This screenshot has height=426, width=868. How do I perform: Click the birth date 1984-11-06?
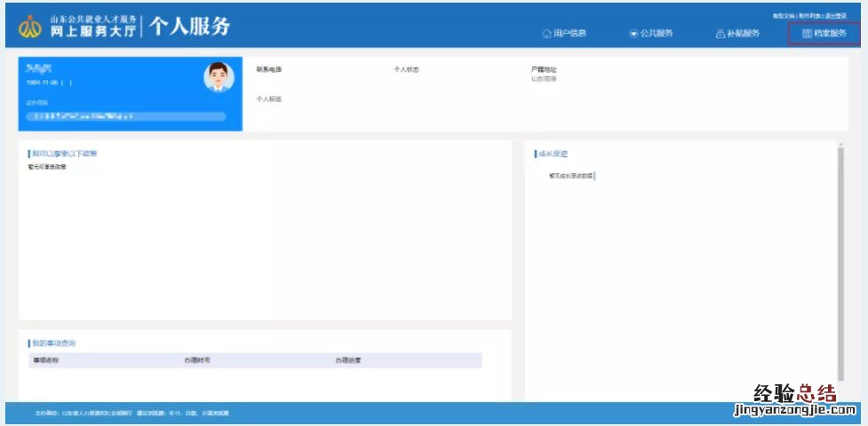pyautogui.click(x=42, y=83)
